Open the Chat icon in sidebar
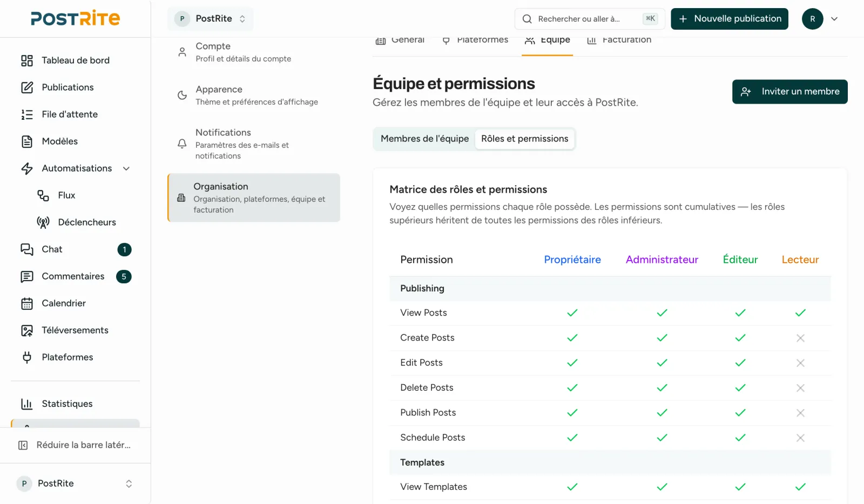864x504 pixels. (27, 249)
